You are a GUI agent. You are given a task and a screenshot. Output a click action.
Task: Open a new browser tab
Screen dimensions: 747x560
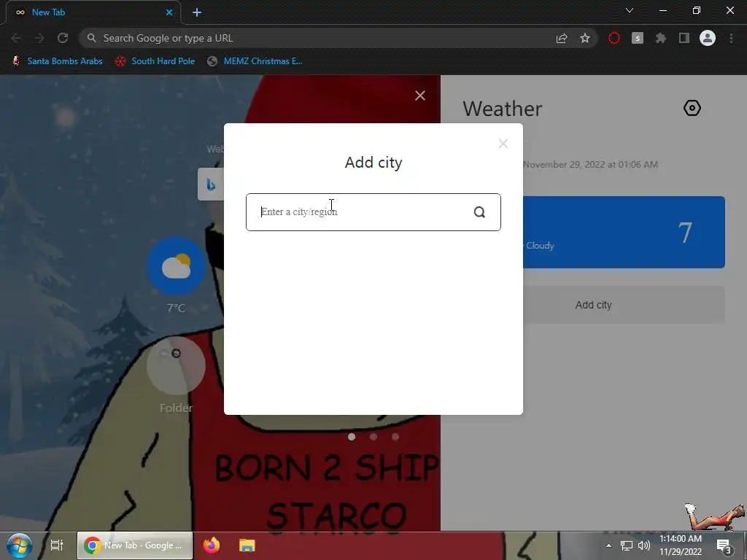pyautogui.click(x=197, y=12)
